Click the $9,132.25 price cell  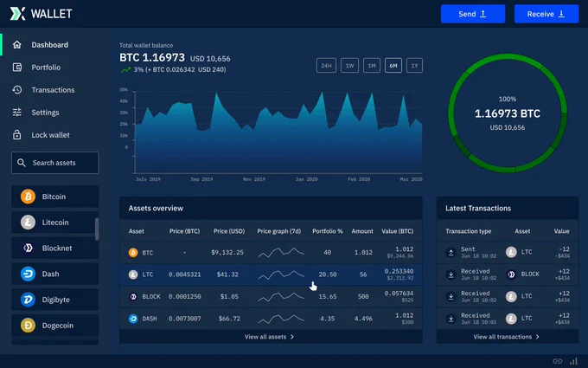coord(227,252)
